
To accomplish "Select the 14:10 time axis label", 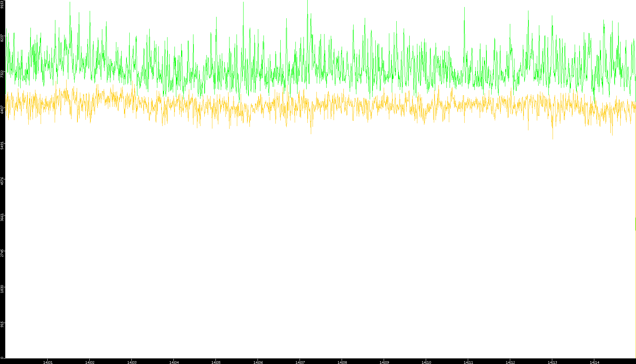I will [x=426, y=362].
